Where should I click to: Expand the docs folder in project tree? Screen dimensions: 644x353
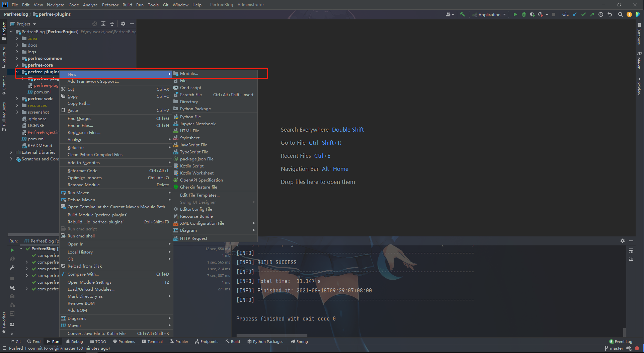coord(17,45)
